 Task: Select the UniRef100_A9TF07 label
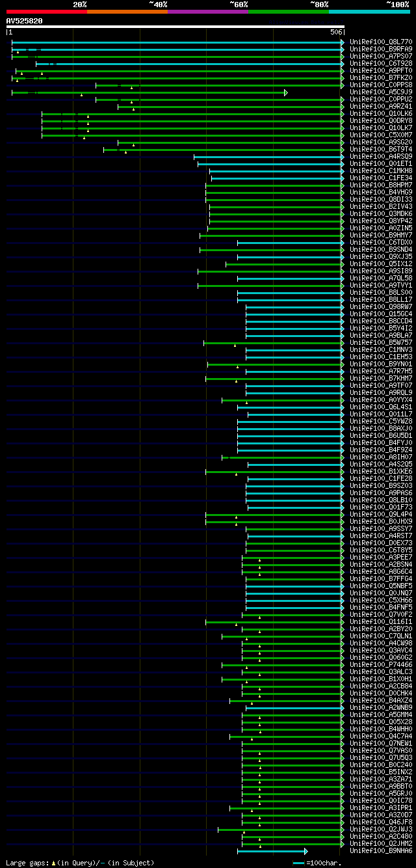pos(381,386)
